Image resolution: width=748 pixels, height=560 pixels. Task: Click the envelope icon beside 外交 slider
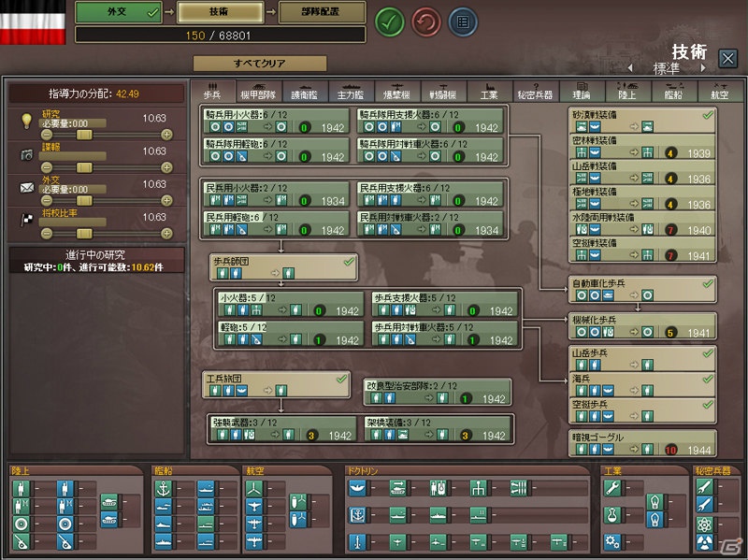(x=27, y=188)
